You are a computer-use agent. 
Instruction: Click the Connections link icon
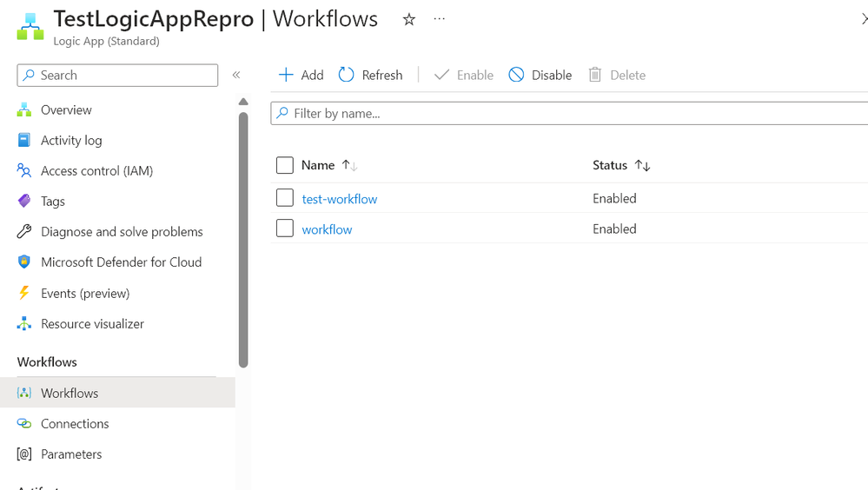coord(23,424)
